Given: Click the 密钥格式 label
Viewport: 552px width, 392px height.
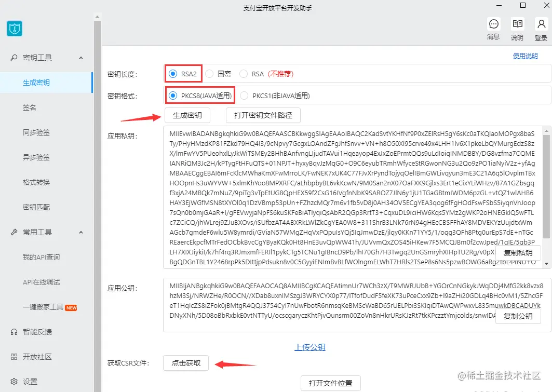Looking at the screenshot, I should [x=122, y=96].
